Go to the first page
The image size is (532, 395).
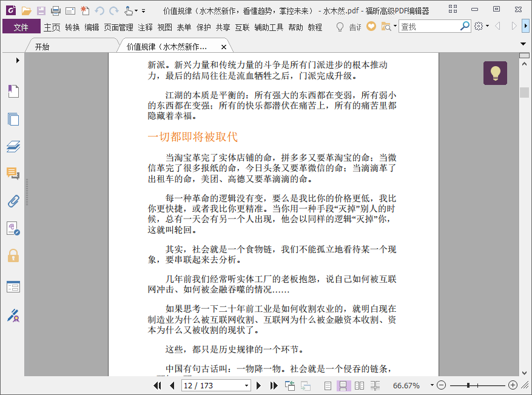(158, 385)
